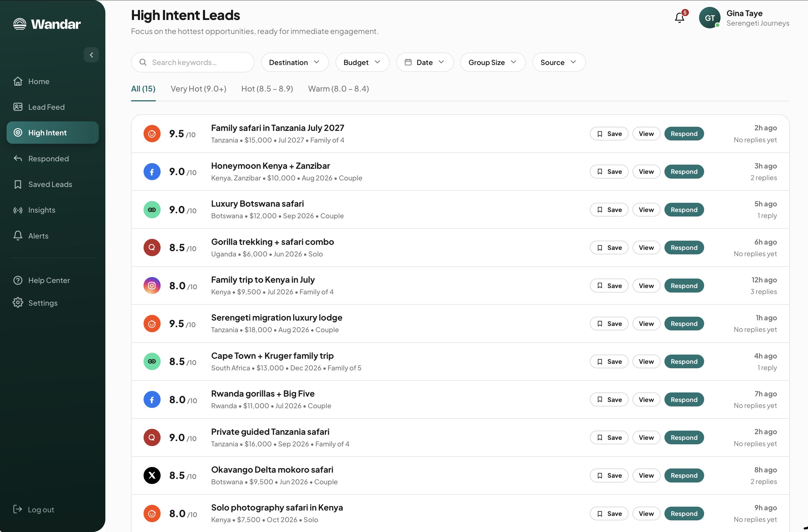808x532 pixels.
Task: Select the All (15) tab
Action: (x=143, y=89)
